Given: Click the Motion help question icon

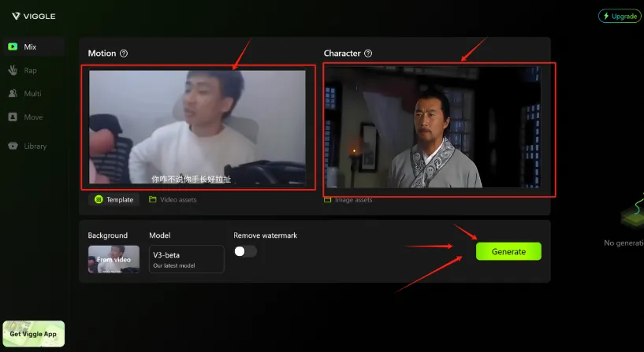Looking at the screenshot, I should [124, 54].
